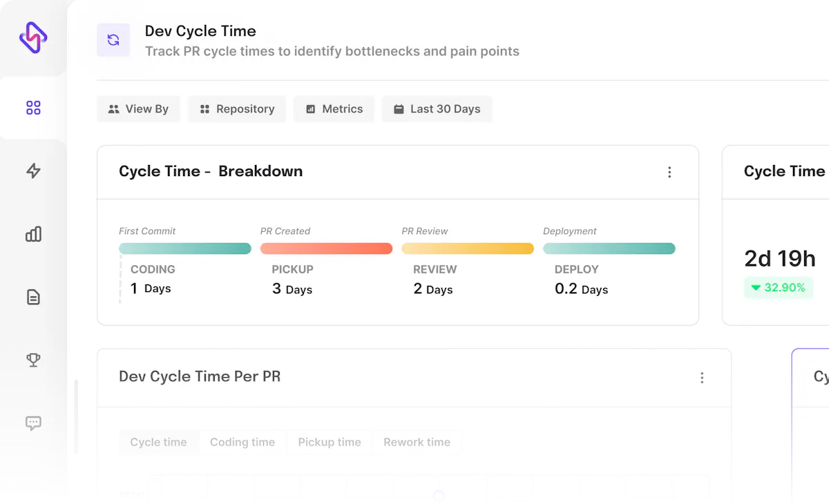The image size is (829, 504).
Task: Toggle the Metrics filter button
Action: click(x=334, y=108)
